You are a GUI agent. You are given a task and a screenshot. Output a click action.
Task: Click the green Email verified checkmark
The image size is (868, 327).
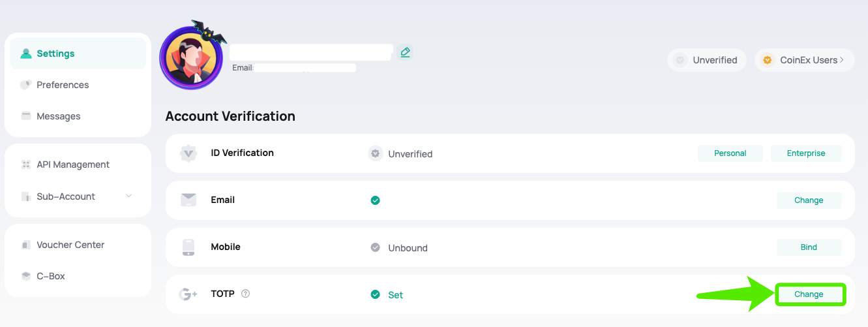click(x=375, y=200)
